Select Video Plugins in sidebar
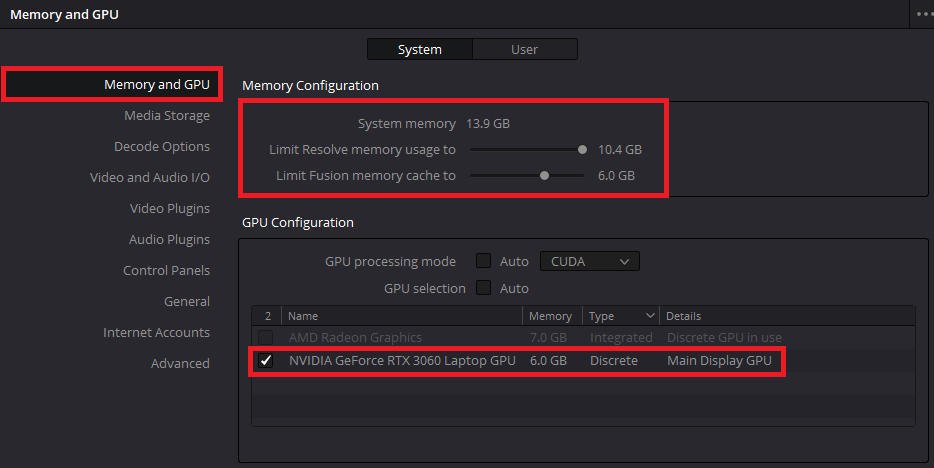This screenshot has height=468, width=934. (x=170, y=209)
